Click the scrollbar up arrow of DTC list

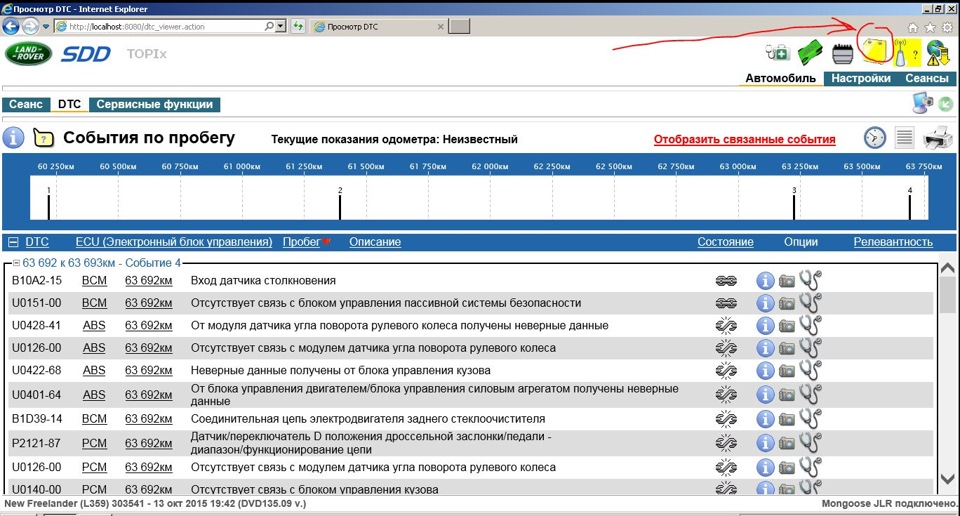947,268
